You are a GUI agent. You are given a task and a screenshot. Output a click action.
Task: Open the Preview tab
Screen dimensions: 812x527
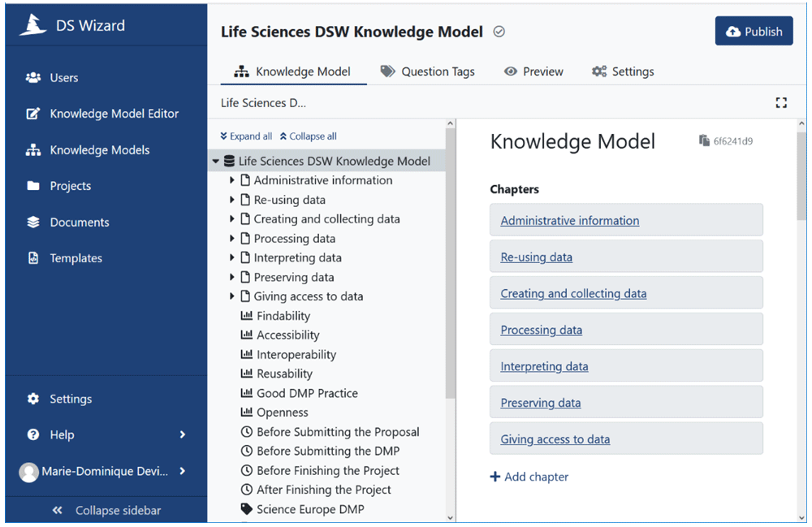pyautogui.click(x=534, y=71)
